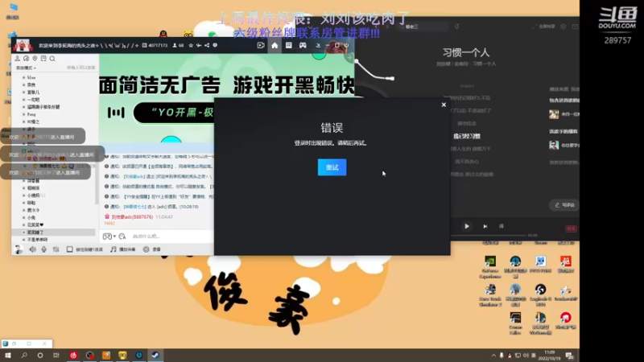Click the bold highlighted lyric line
Viewport: 644px width, 362px height.
pos(467,136)
